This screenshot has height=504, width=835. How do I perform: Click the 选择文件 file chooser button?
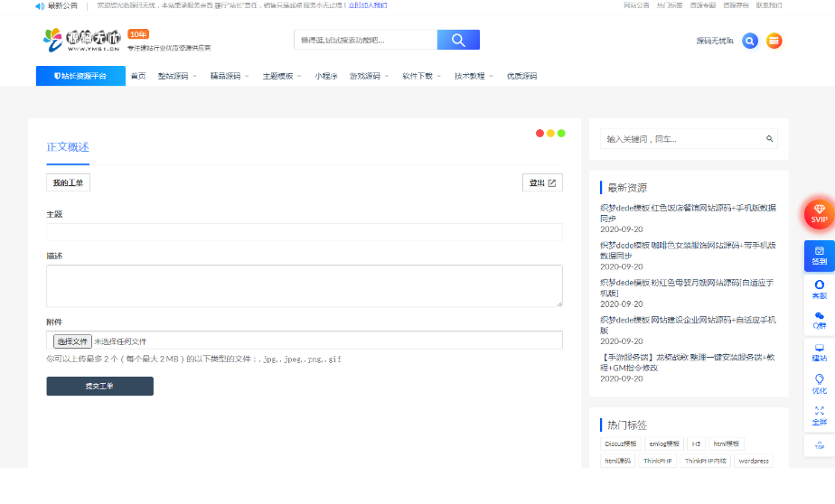(x=72, y=341)
